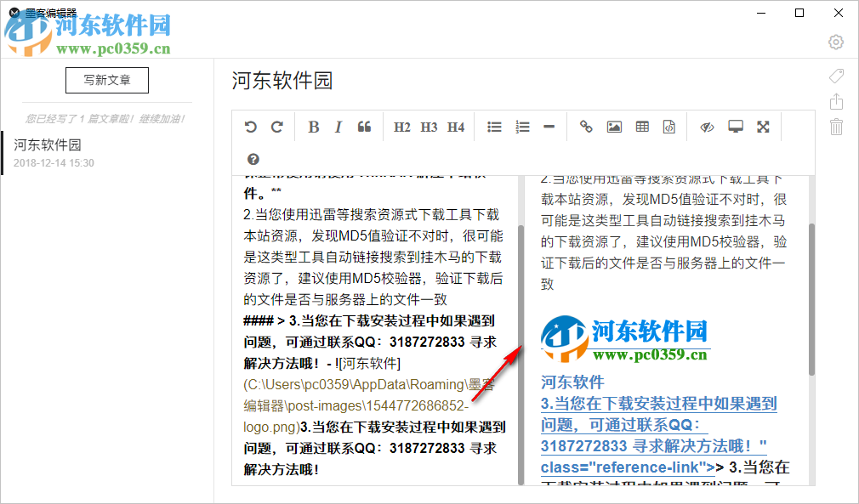This screenshot has height=504, width=859.
Task: Delete the article with the trash icon
Action: point(836,127)
